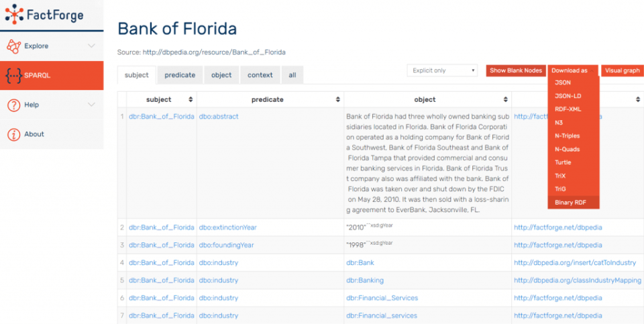The image size is (644, 324).
Task: Open dbpedia.org/insert/catToIndustry context link
Action: tap(575, 263)
